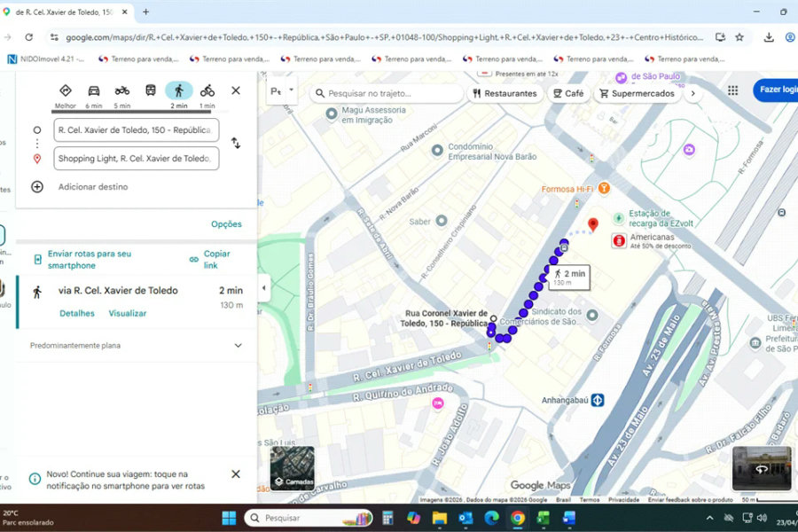
Task: Click the 2 min walking route label
Action: pyautogui.click(x=569, y=278)
